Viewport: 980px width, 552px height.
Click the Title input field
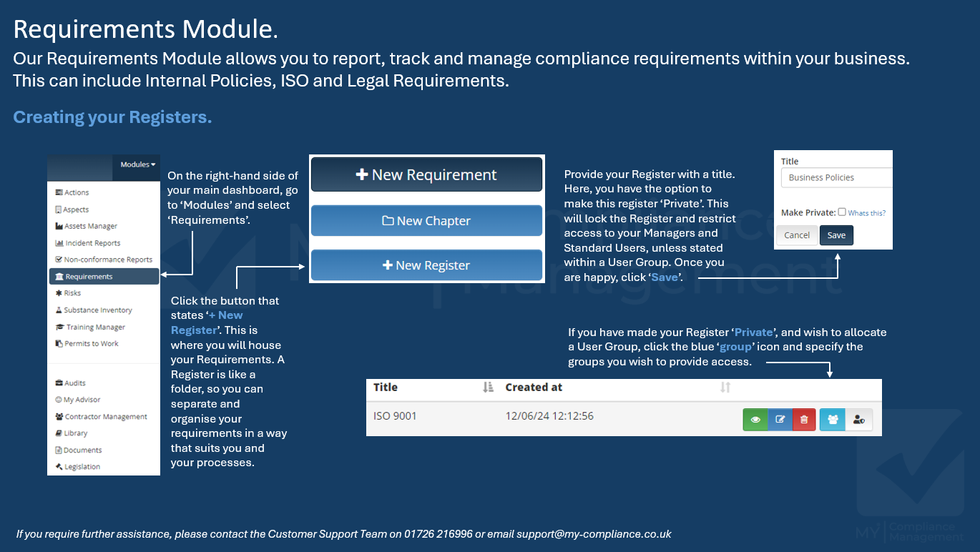point(836,177)
